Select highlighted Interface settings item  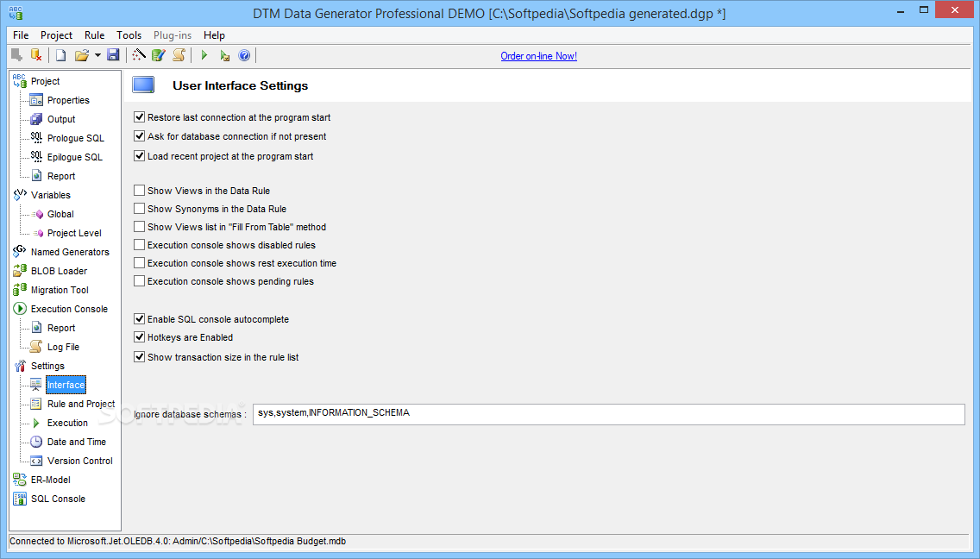pyautogui.click(x=66, y=385)
